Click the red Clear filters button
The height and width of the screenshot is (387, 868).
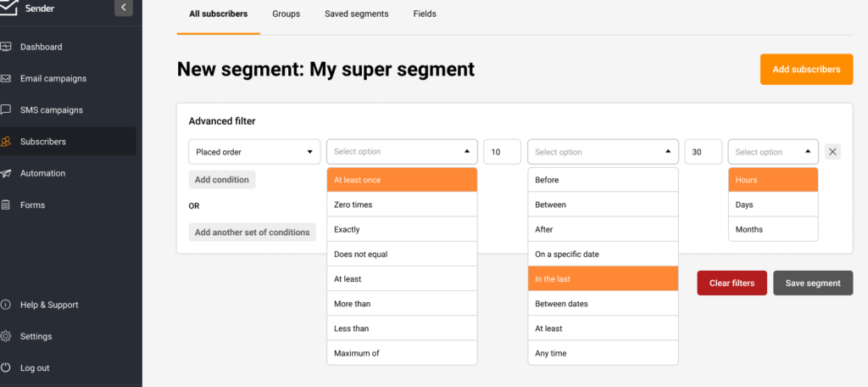pos(732,283)
